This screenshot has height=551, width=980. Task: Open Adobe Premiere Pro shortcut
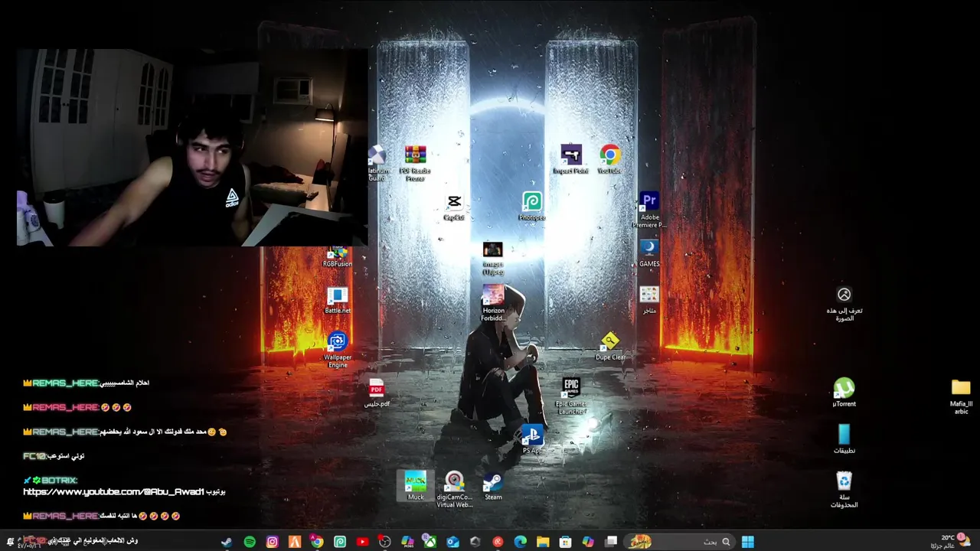click(x=649, y=210)
